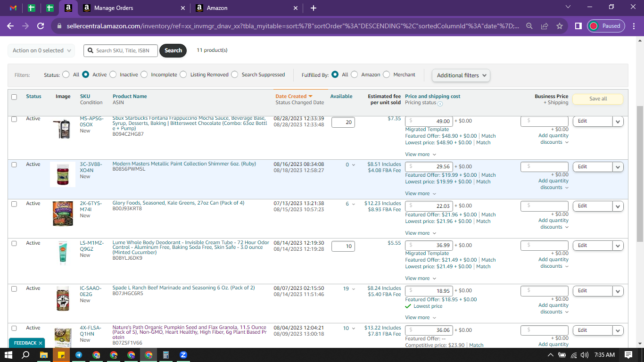Expand the Additional filters dropdown
The width and height of the screenshot is (644, 362).
click(x=461, y=75)
